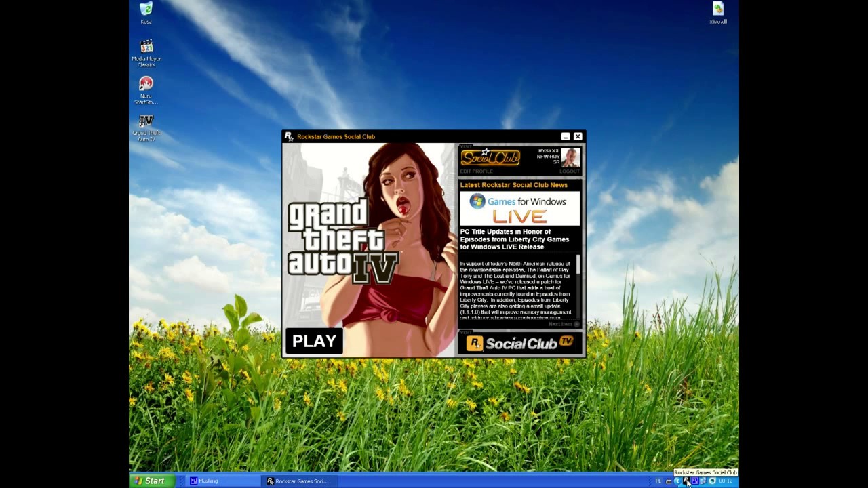Open the Kosz recycle bin on desktop

(146, 13)
